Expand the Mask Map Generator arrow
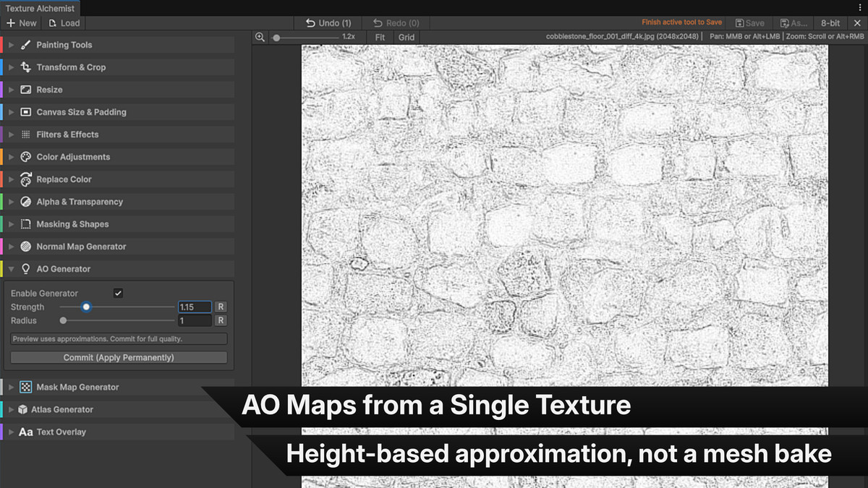868x488 pixels. point(11,387)
